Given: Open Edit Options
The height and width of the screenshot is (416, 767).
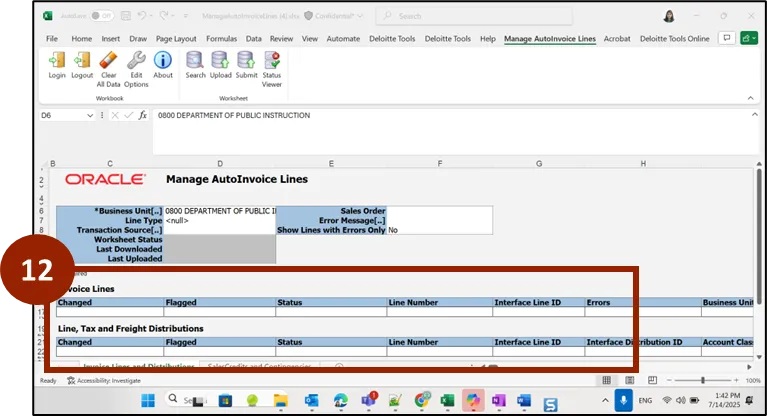Looking at the screenshot, I should (x=136, y=64).
